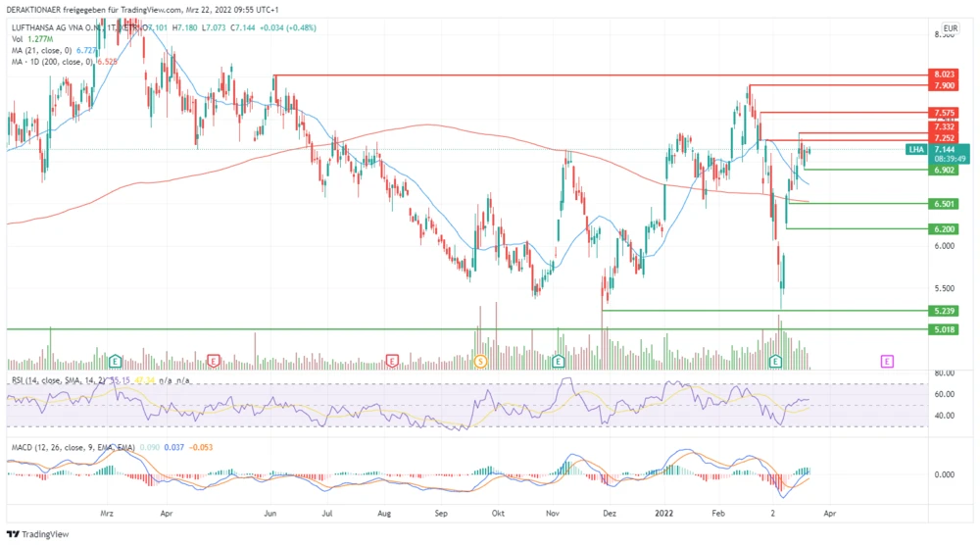Select the MA (21, close, 0) legend
This screenshot has height=546, width=980.
[54, 51]
